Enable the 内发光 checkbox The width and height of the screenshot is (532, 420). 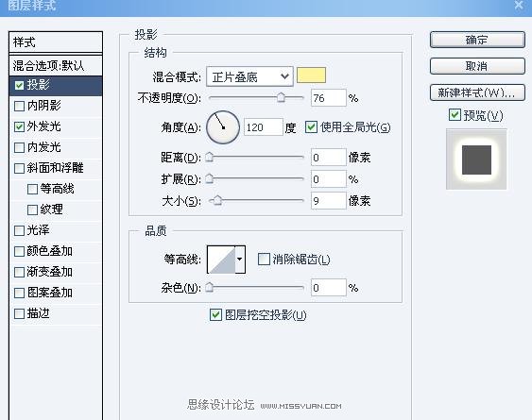(x=19, y=147)
